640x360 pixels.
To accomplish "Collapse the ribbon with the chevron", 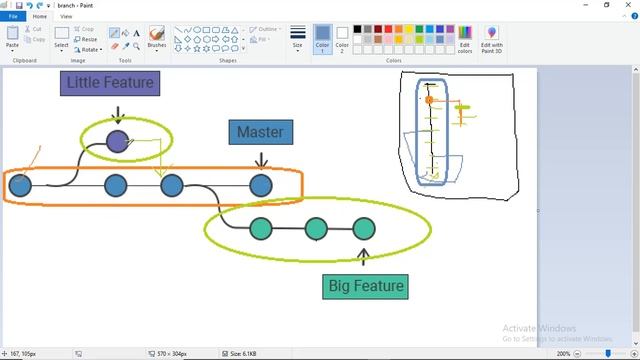I will coord(624,16).
